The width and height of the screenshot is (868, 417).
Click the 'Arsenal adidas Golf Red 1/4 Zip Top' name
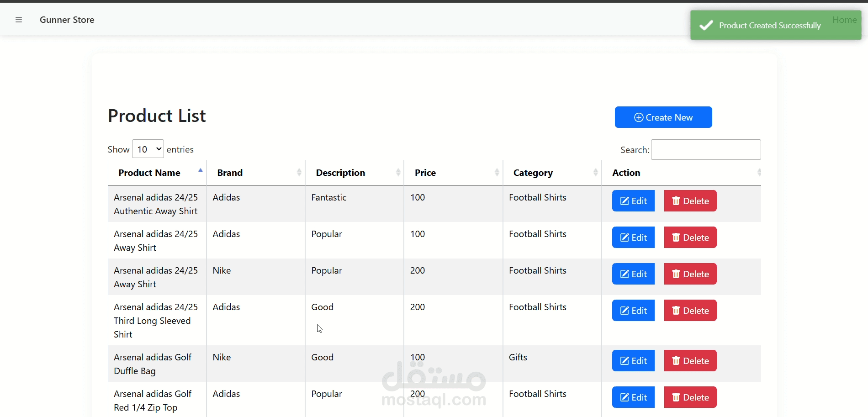(x=153, y=401)
